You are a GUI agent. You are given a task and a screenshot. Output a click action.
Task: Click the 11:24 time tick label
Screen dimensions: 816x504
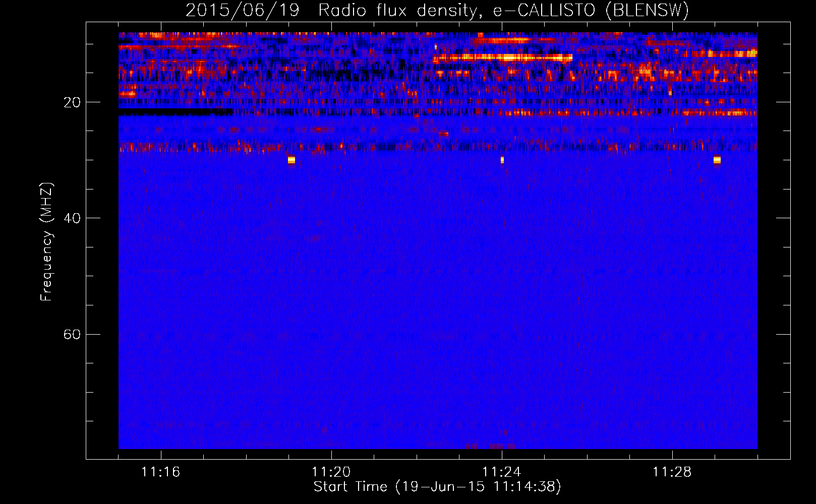(x=502, y=472)
